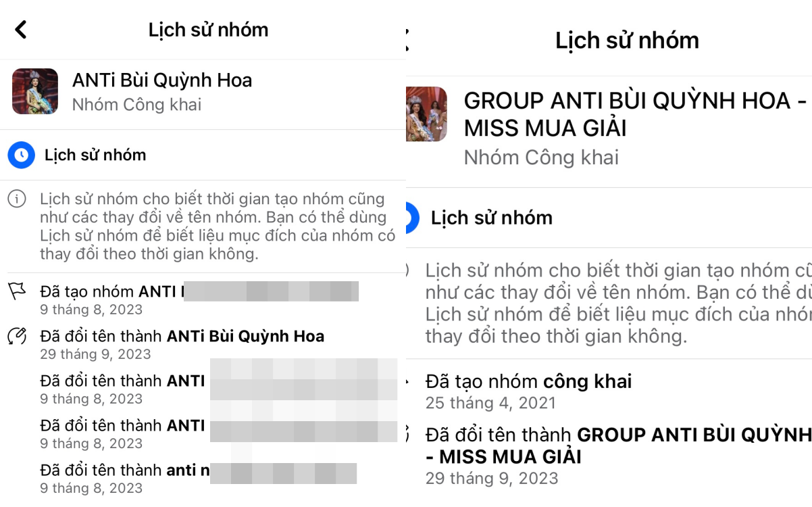Select the right Lịch sử nhóm header title
This screenshot has height=507, width=812.
pyautogui.click(x=627, y=41)
